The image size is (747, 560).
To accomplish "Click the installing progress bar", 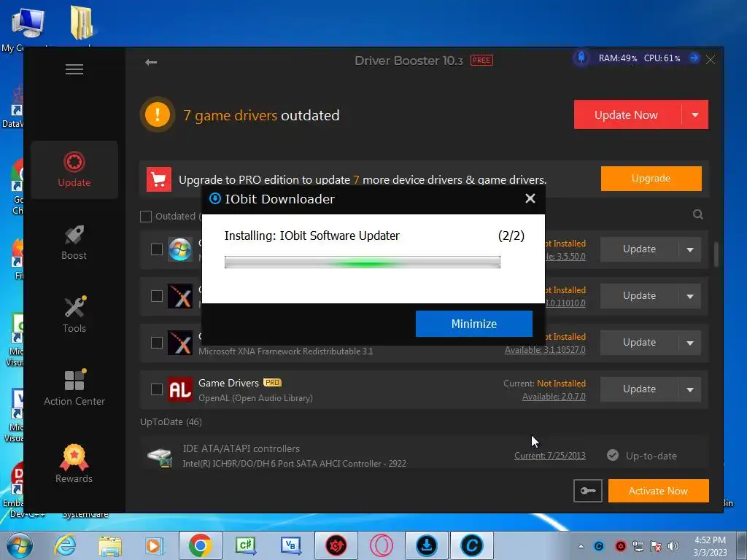I will [363, 262].
